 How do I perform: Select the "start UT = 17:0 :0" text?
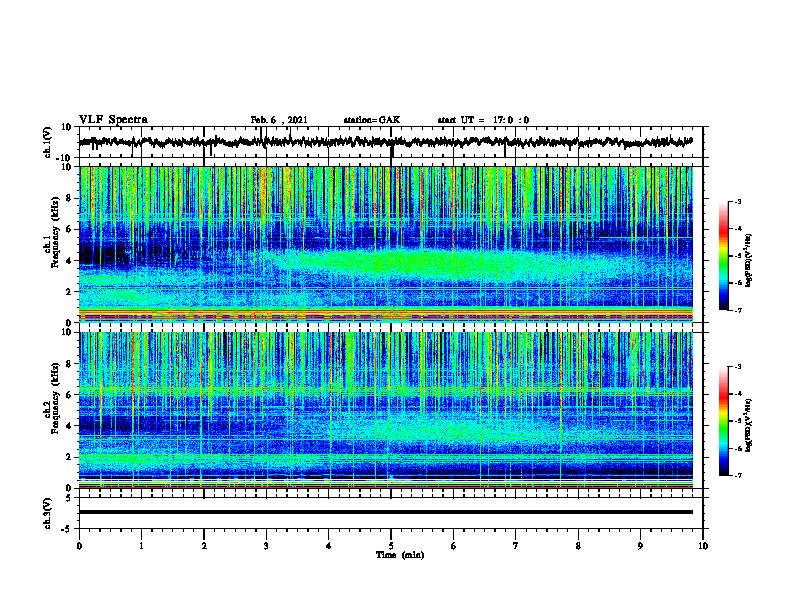(x=483, y=120)
